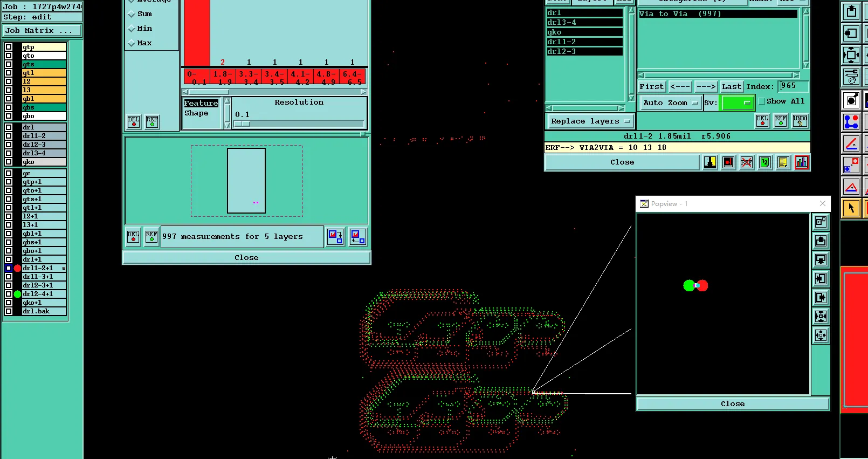This screenshot has height=459, width=868.
Task: Close the results panel via Close button
Action: (x=622, y=162)
